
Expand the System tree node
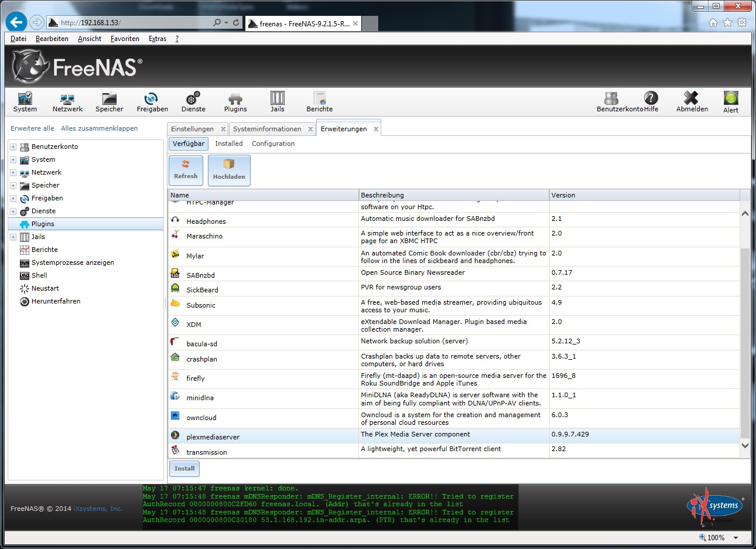tap(13, 159)
